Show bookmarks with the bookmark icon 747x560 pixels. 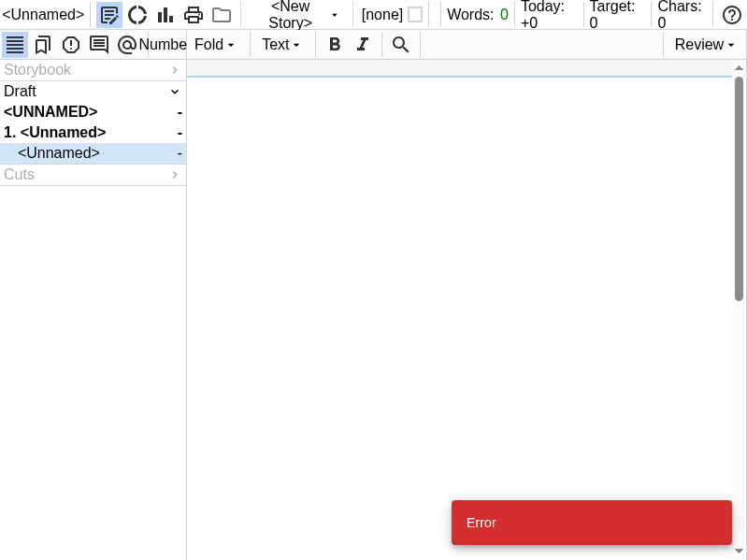[x=43, y=45]
